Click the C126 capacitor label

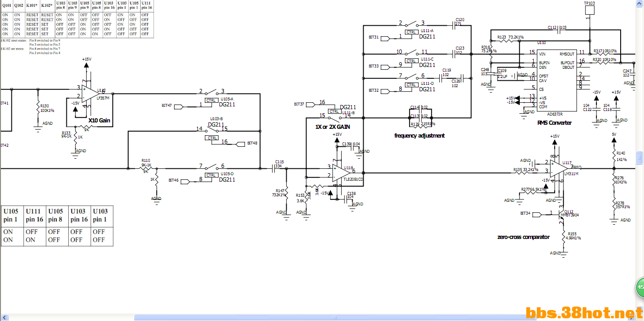tap(456, 81)
